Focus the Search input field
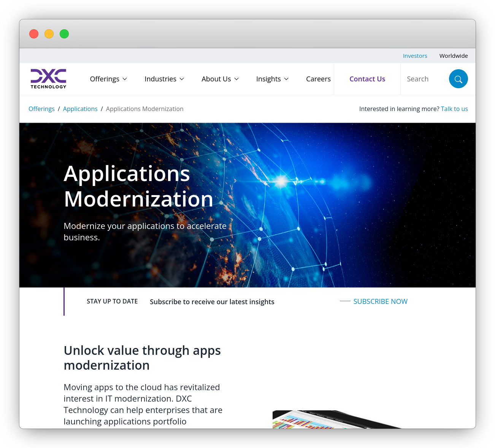Image resolution: width=495 pixels, height=448 pixels. point(425,79)
